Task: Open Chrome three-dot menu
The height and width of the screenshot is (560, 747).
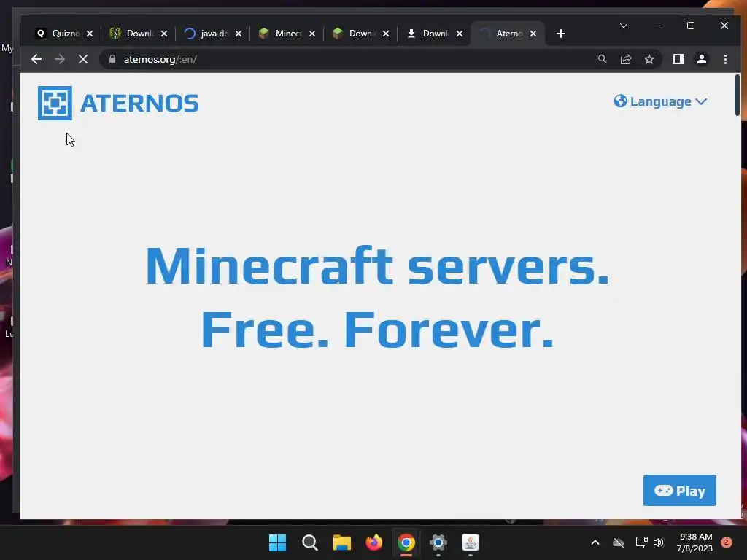Action: 725,59
